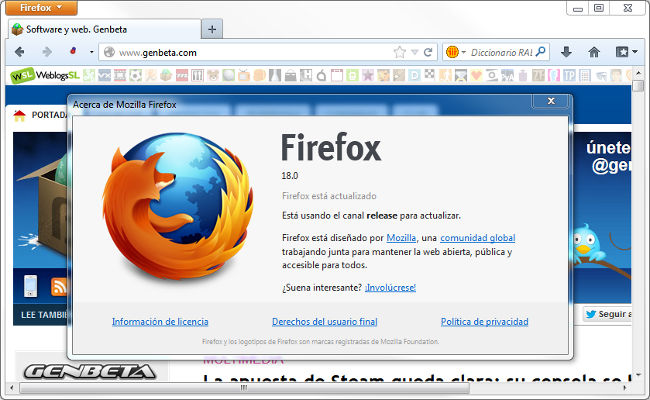The width and height of the screenshot is (650, 400).
Task: Open the golf ball bookmark icon
Action: click(228, 75)
